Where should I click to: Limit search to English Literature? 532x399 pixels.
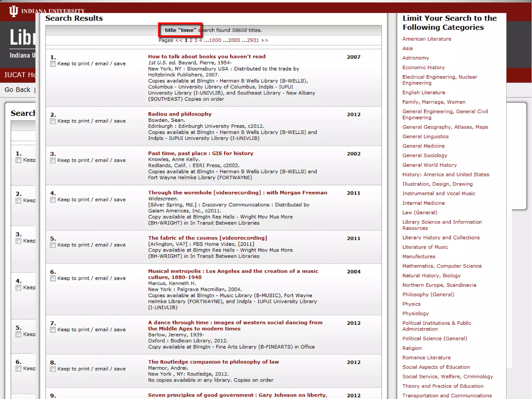tap(424, 92)
